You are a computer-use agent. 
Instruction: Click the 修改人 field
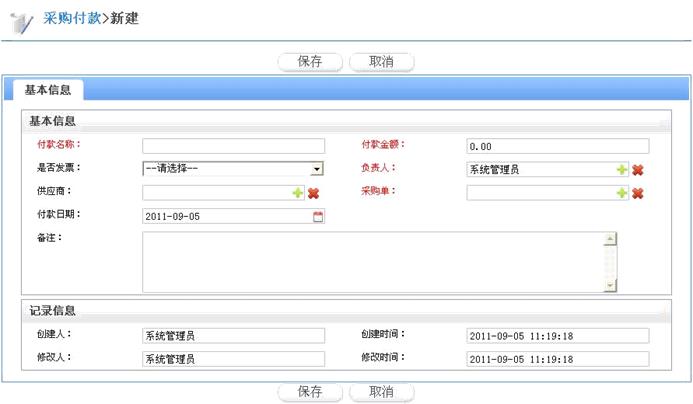(233, 359)
